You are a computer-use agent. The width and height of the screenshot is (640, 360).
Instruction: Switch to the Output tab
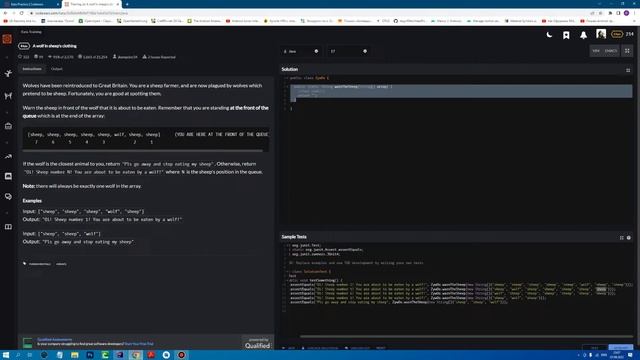(56, 69)
